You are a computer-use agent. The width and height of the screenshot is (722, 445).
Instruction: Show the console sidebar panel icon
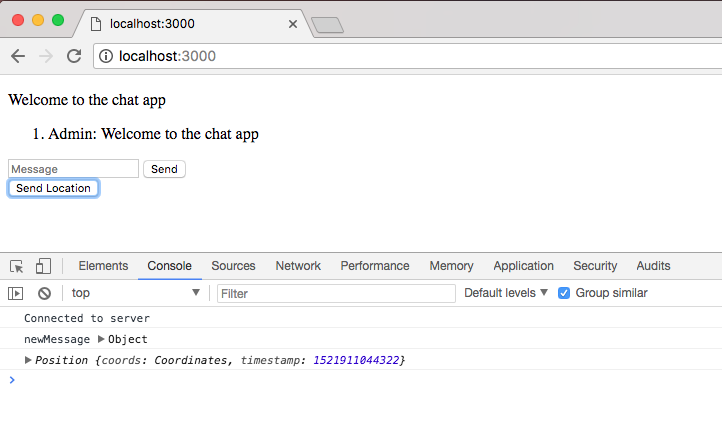point(16,293)
